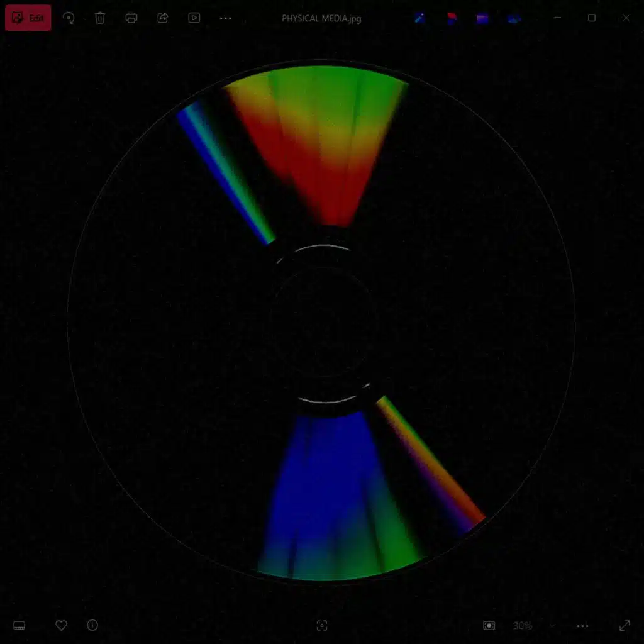Click the CD disc photo in the viewer

coord(321,321)
